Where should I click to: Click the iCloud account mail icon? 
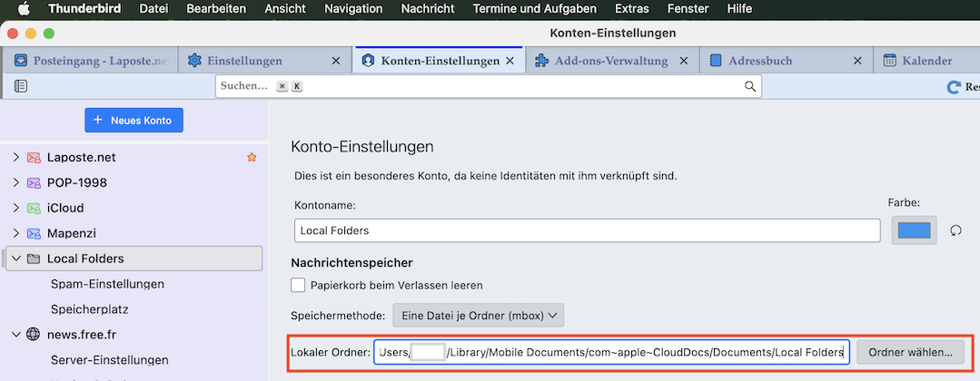(x=34, y=208)
